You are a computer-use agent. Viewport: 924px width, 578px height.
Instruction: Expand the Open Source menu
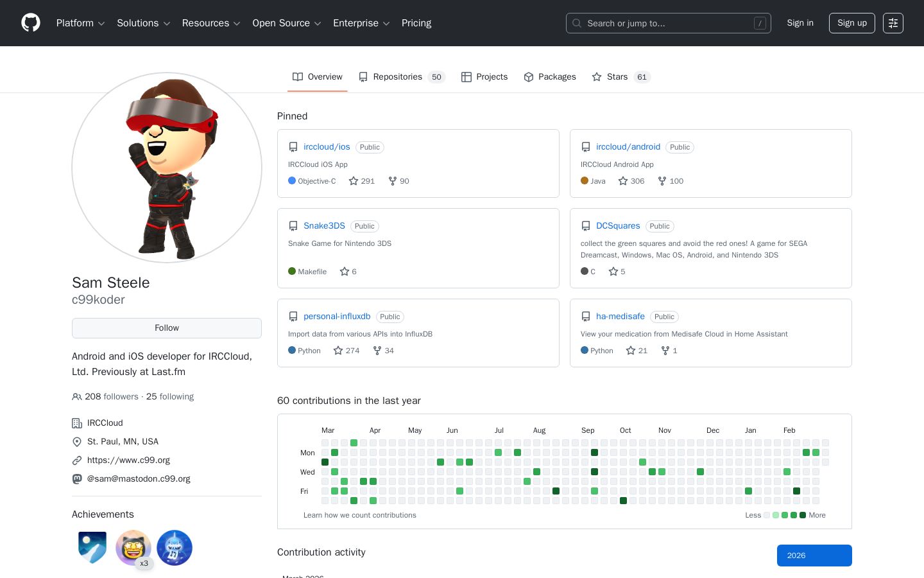(287, 23)
